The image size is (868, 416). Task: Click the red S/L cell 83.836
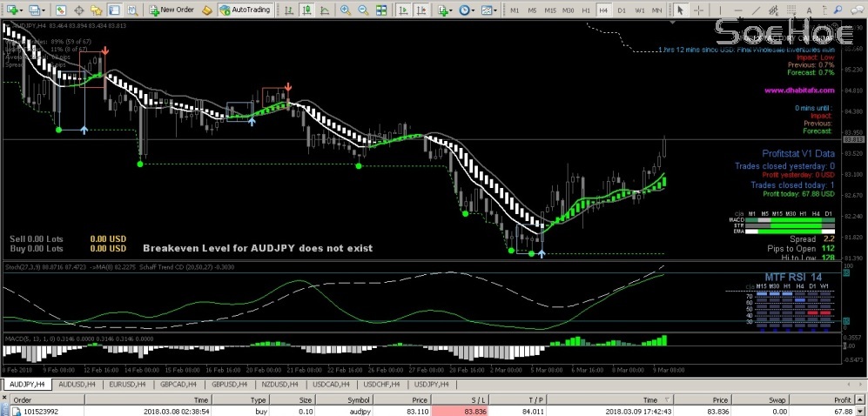tap(474, 410)
